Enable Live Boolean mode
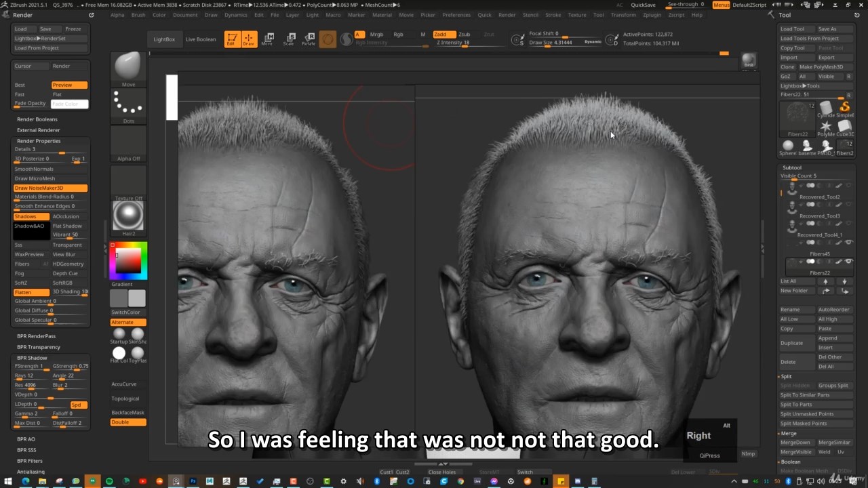This screenshot has height=488, width=868. click(200, 39)
